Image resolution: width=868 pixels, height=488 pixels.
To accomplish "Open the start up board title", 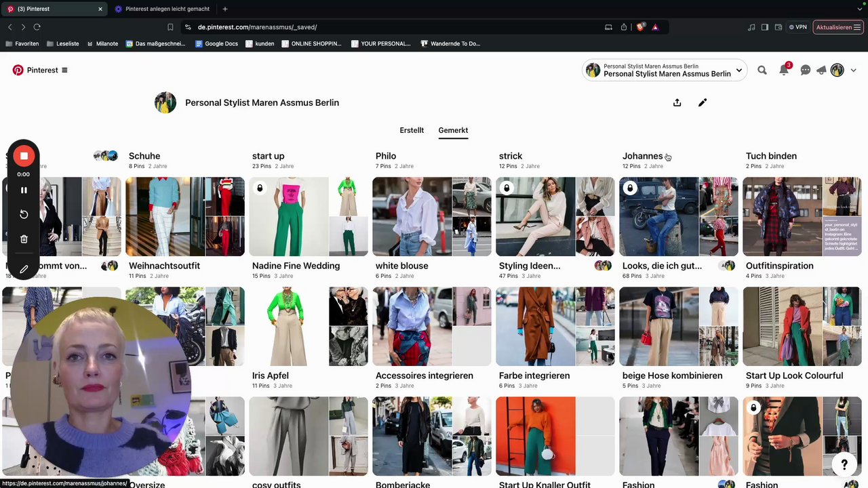I will [x=269, y=156].
